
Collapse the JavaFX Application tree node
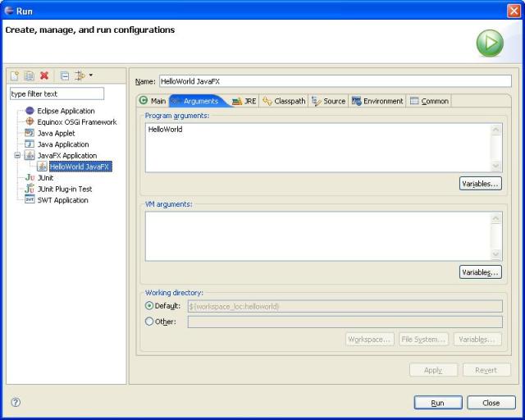click(17, 155)
